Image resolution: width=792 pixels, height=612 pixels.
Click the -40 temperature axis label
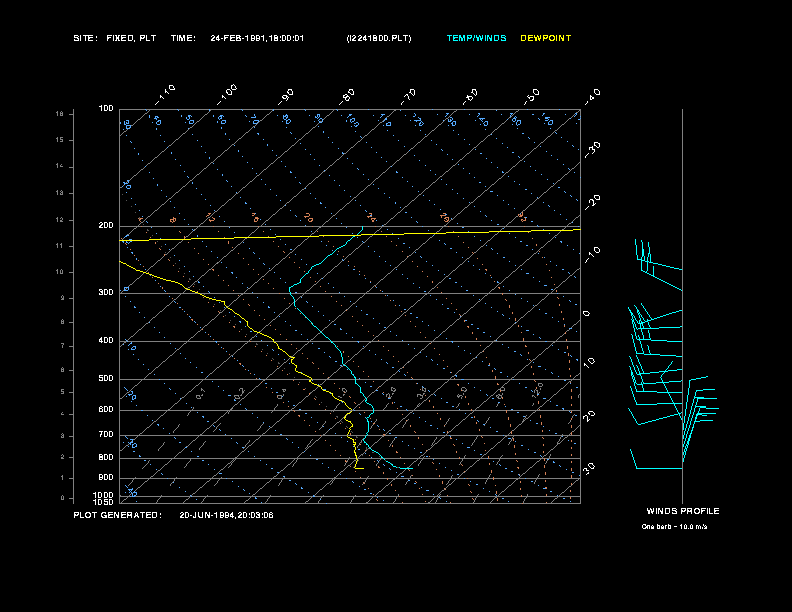point(592,96)
